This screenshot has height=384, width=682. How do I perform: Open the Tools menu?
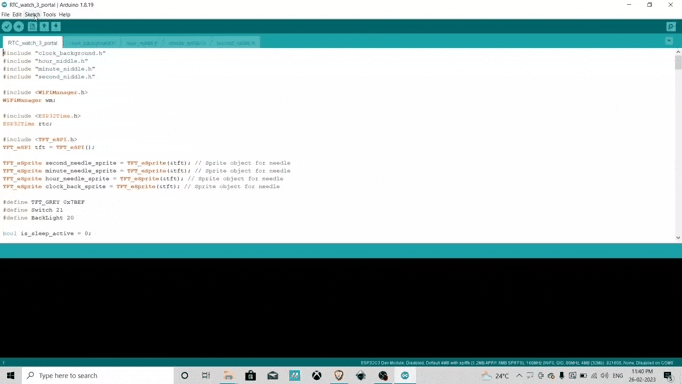(x=49, y=14)
